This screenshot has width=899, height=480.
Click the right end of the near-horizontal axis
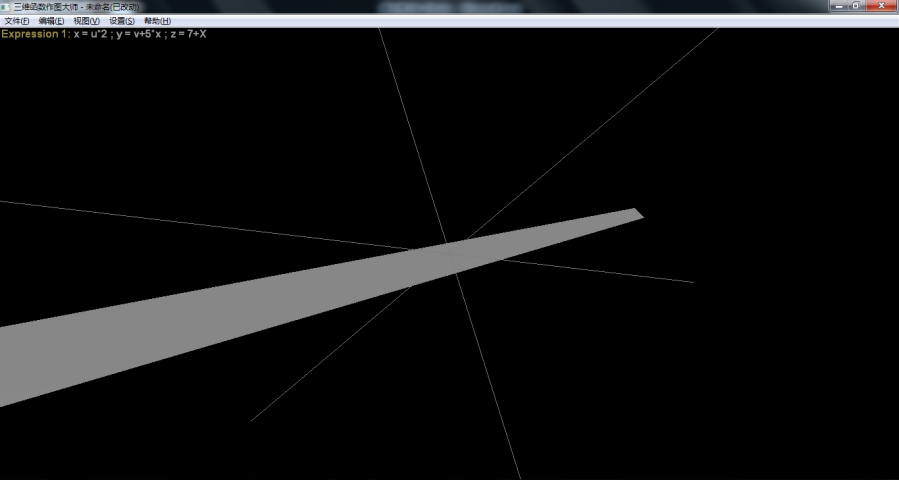pyautogui.click(x=691, y=281)
